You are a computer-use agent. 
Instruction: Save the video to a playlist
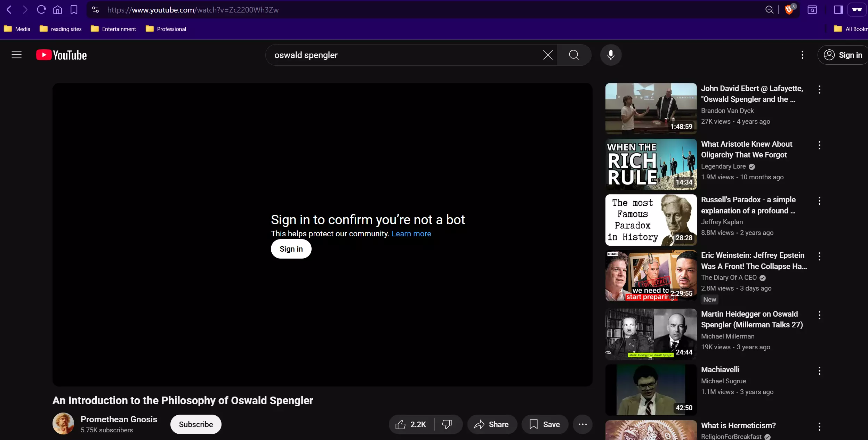(x=545, y=424)
